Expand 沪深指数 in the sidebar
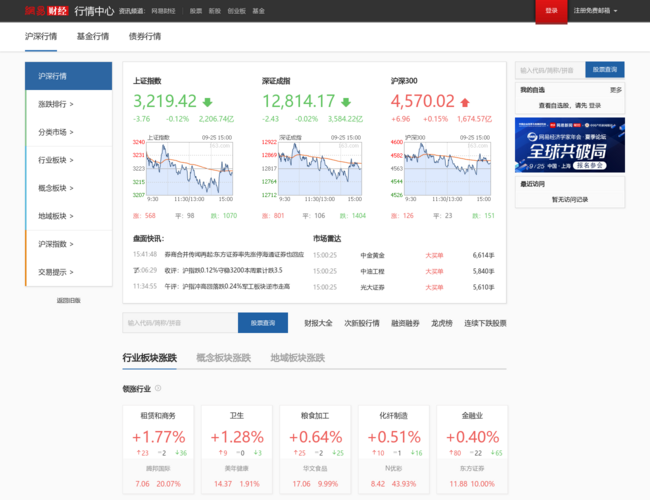 point(56,244)
